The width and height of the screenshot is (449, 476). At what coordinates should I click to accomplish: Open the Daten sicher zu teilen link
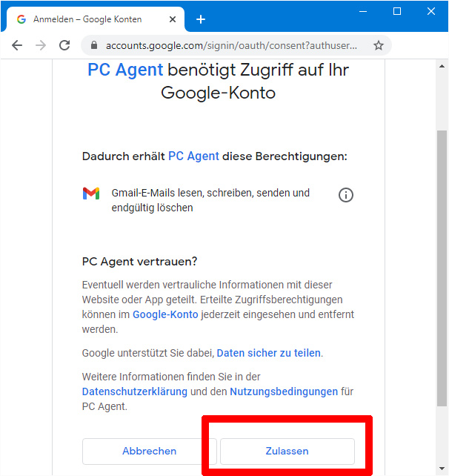268,353
